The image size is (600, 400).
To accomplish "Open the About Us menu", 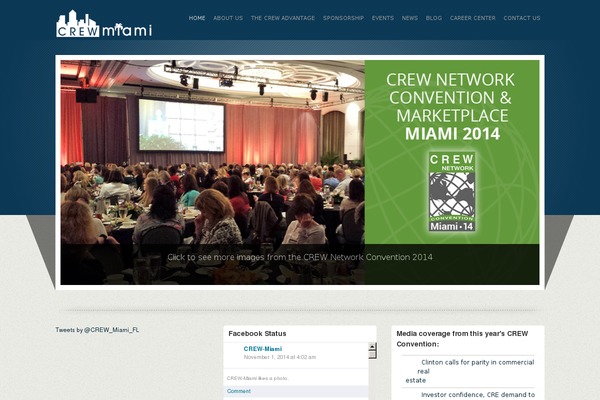I will pos(228,18).
